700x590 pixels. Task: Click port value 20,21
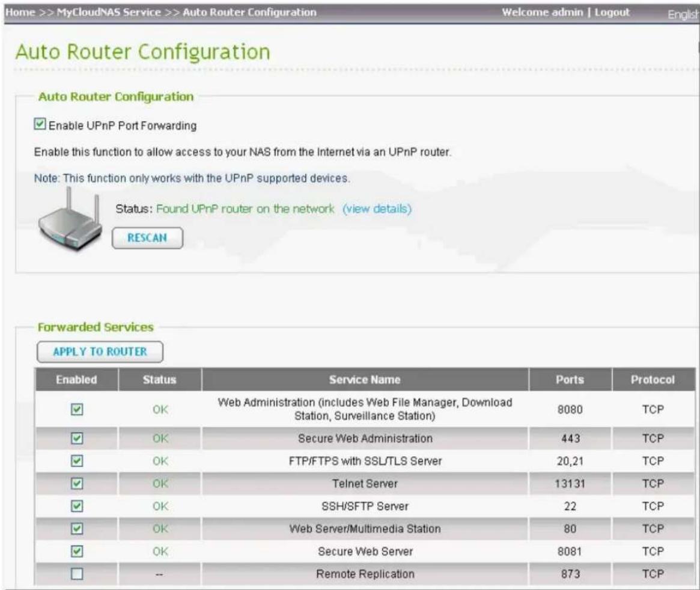570,461
